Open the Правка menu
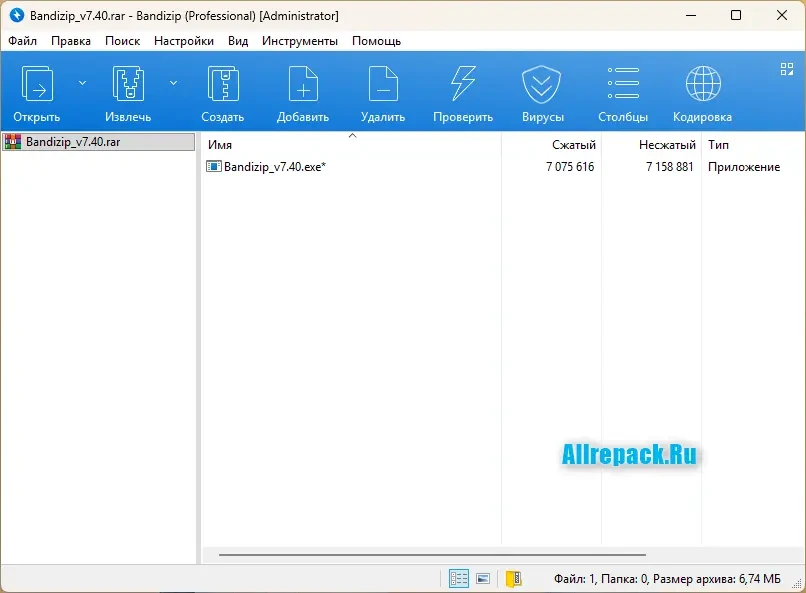The image size is (806, 593). [71, 41]
